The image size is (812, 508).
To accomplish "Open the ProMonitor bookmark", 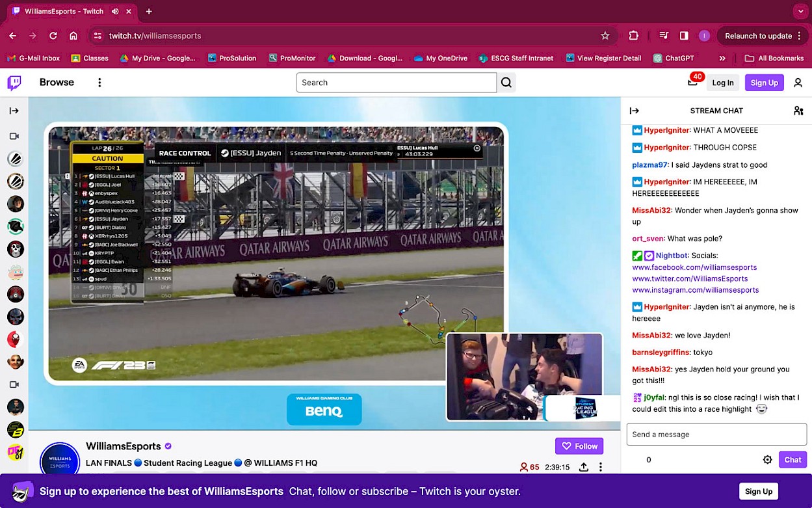I will tap(292, 58).
